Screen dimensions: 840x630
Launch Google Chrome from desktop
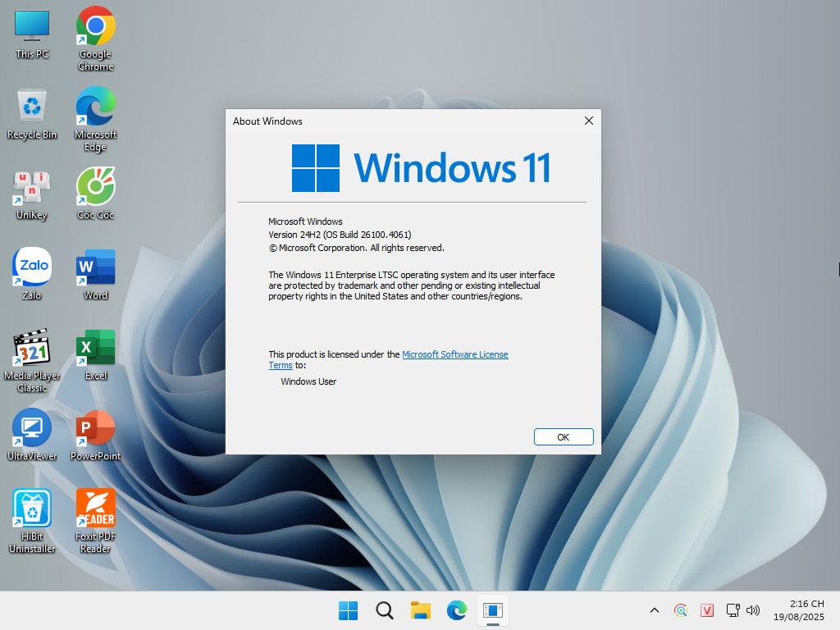point(95,39)
